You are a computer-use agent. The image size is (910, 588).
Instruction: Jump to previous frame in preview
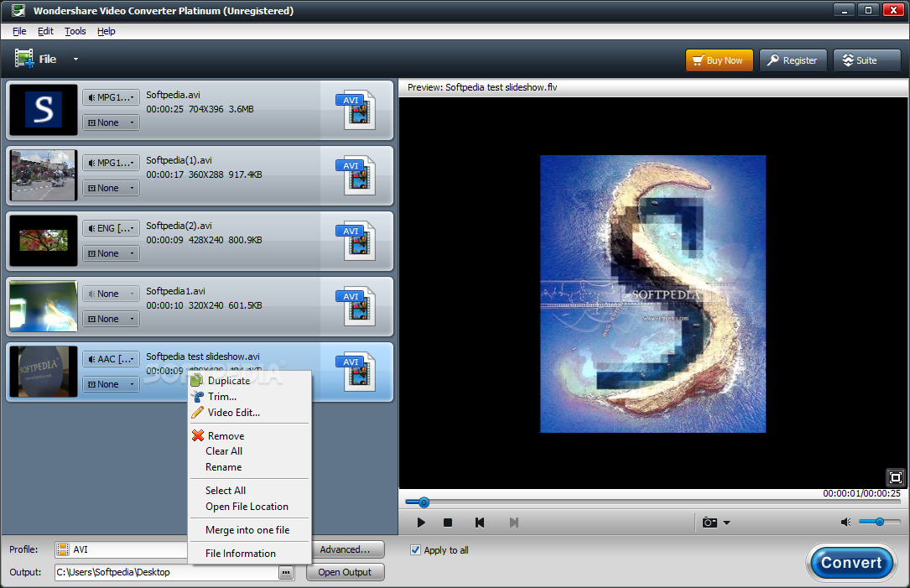click(480, 523)
